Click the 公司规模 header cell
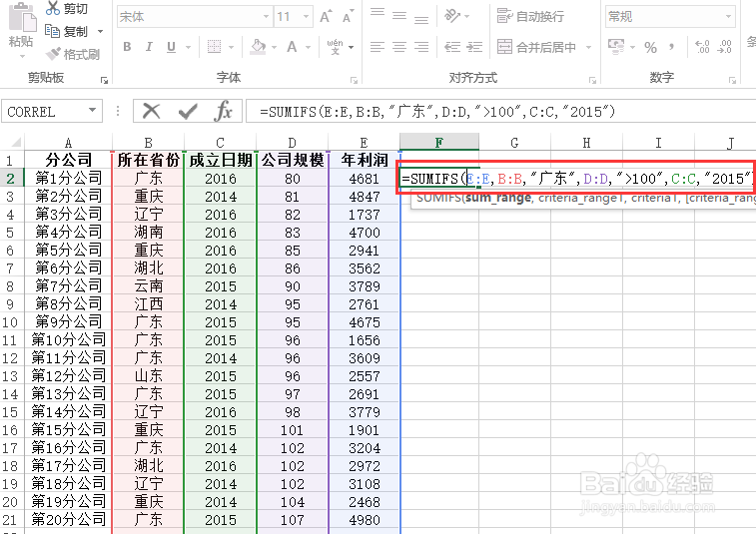Image resolution: width=756 pixels, height=534 pixels. click(x=293, y=160)
